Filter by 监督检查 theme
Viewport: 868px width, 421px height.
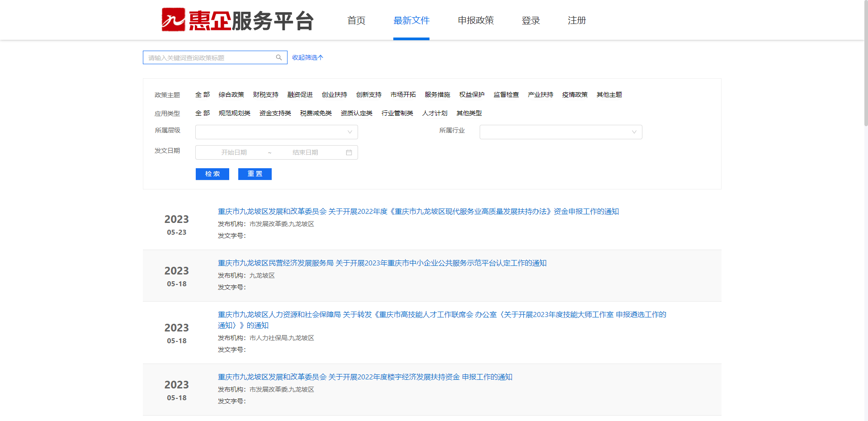(506, 95)
